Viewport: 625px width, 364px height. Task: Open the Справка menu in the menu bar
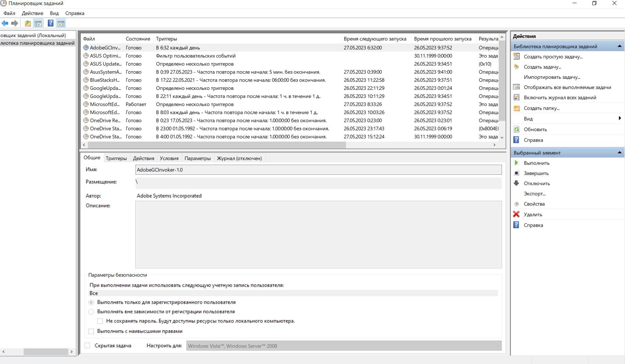[75, 13]
